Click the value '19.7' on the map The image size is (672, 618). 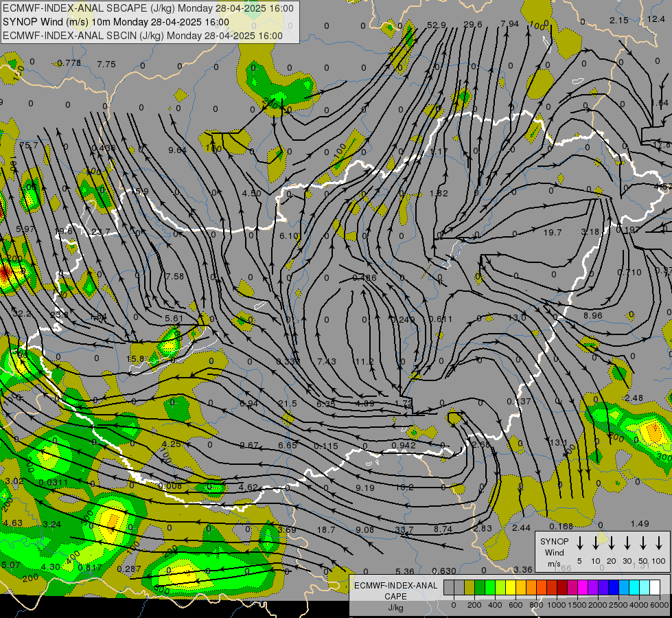pos(553,233)
